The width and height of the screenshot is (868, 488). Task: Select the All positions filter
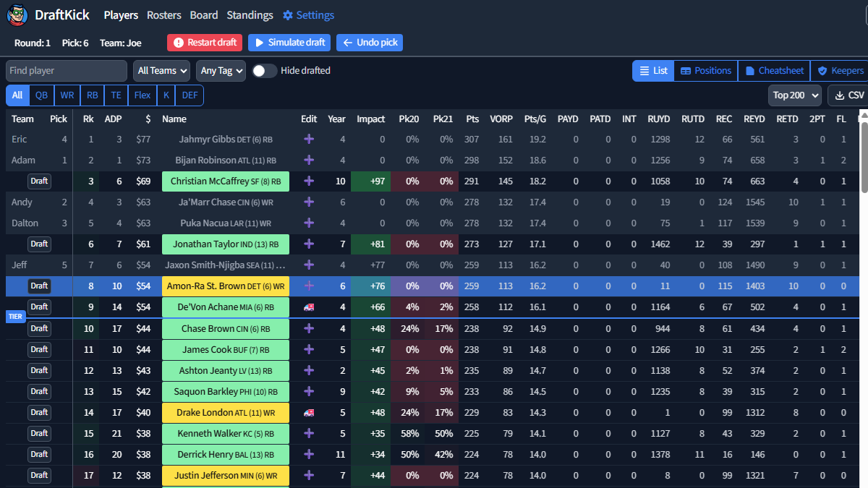tap(17, 95)
